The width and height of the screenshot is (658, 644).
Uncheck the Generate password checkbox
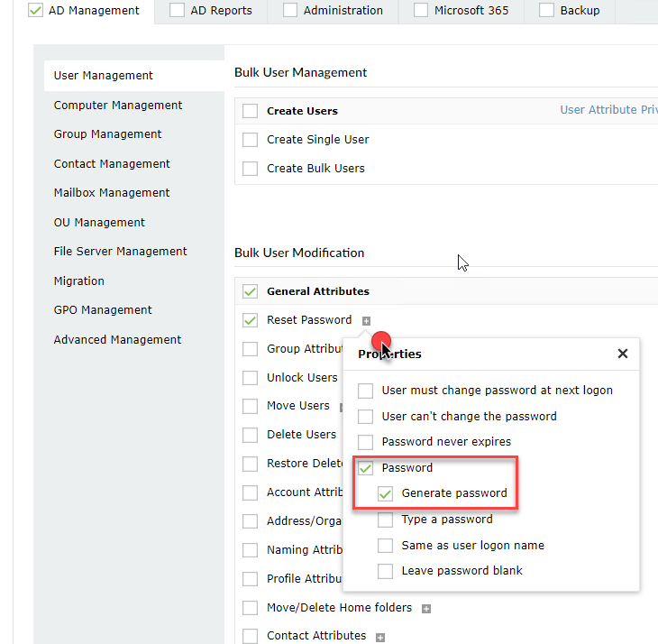click(386, 493)
